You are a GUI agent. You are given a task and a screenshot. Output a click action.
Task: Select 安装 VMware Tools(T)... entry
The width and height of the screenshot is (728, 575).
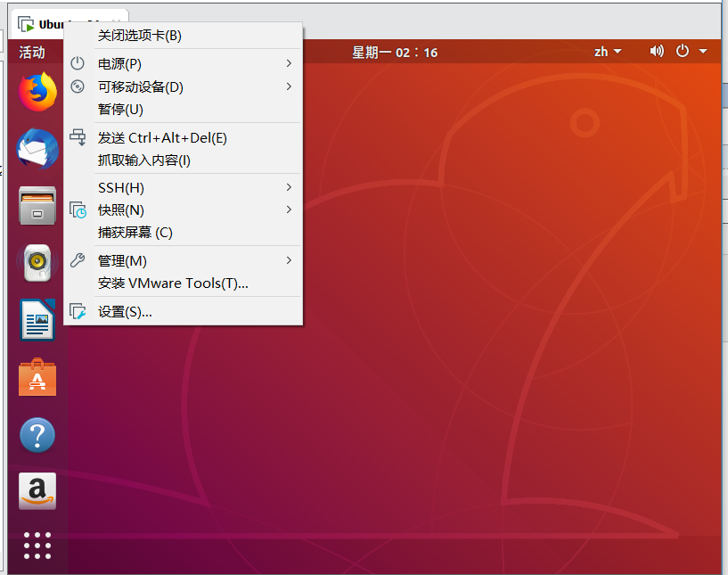(183, 283)
